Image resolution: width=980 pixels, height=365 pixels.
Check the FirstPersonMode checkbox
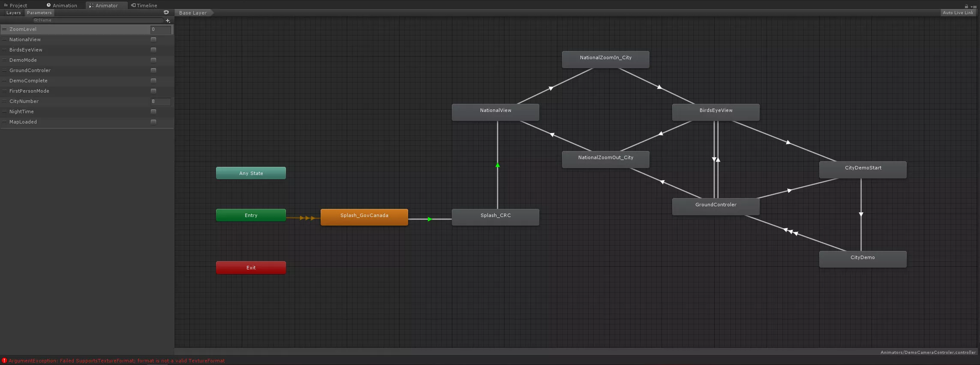coord(153,91)
